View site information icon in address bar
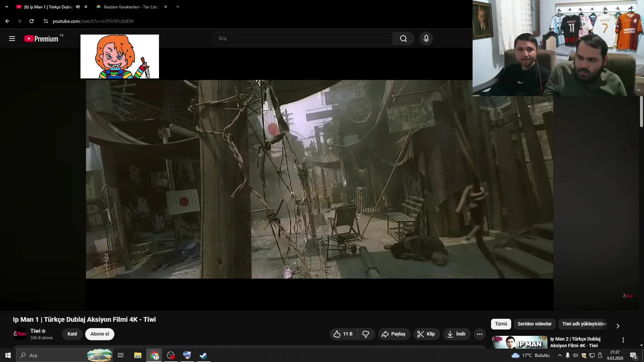 [45, 21]
